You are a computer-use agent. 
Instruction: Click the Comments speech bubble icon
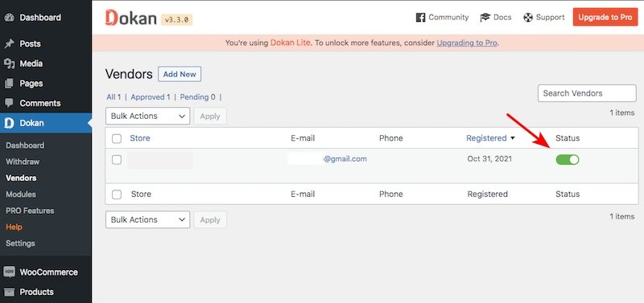click(x=9, y=103)
